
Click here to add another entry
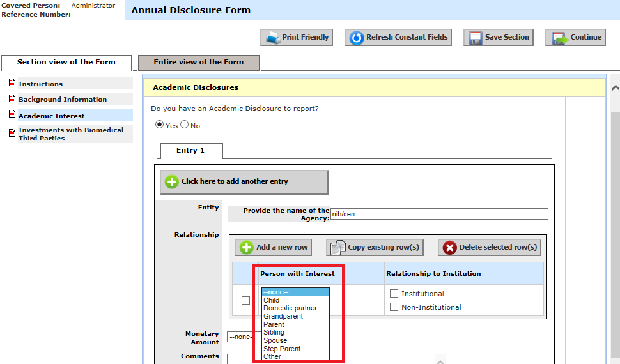pyautogui.click(x=244, y=182)
